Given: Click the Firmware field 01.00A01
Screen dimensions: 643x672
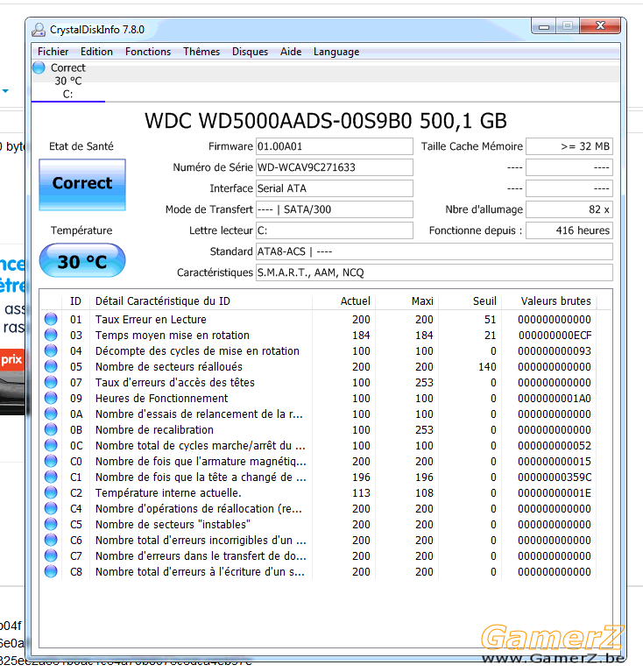Looking at the screenshot, I should (335, 146).
